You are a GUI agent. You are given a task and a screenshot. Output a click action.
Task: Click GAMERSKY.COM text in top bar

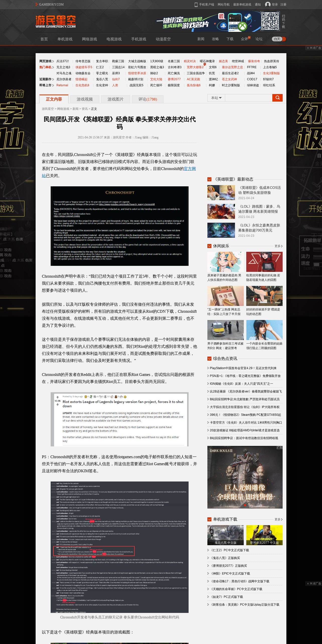51,5
